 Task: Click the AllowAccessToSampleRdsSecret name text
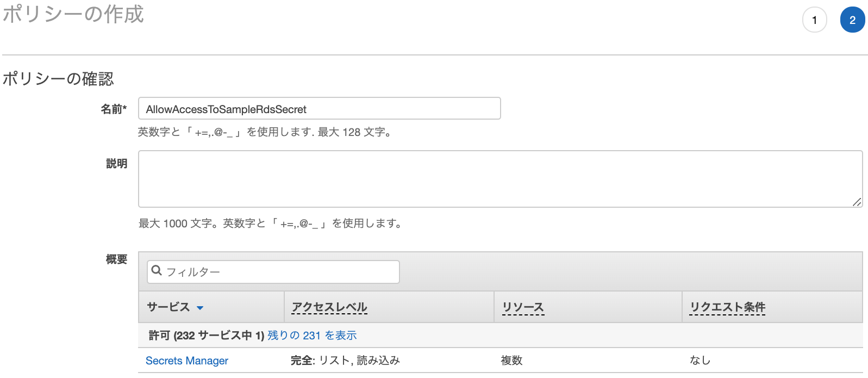pos(226,109)
